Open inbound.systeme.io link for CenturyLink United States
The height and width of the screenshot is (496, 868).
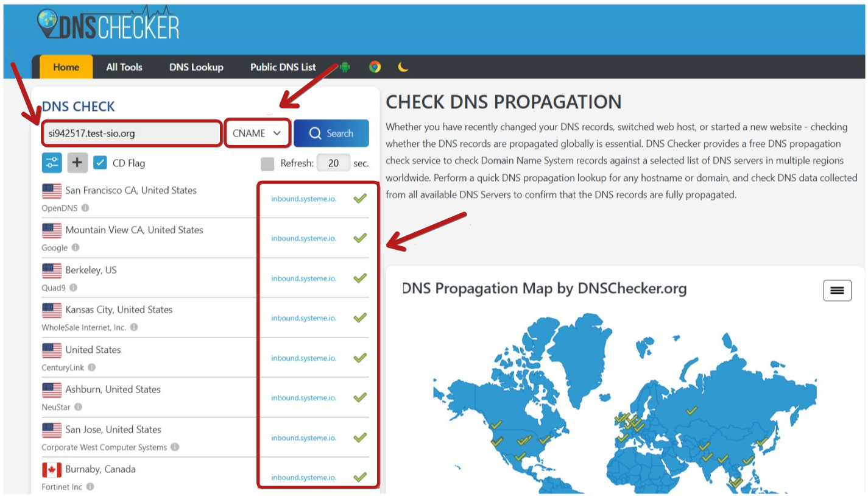click(x=303, y=358)
